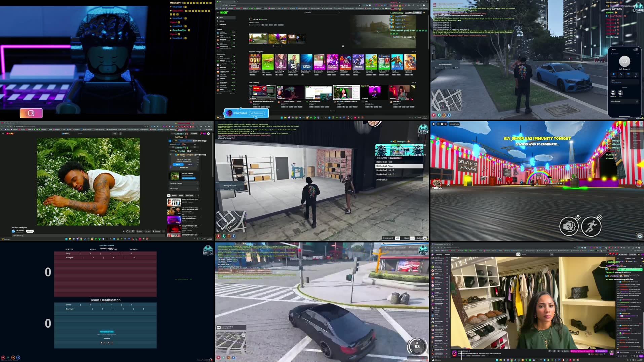Expand the Thumbnail Changes section
This screenshot has width=644, height=362.
(x=198, y=184)
